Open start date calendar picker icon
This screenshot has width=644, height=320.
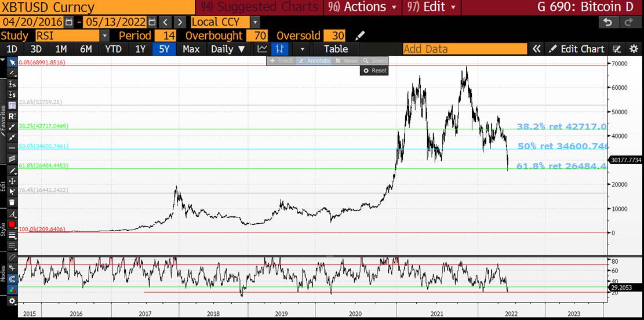[68, 22]
